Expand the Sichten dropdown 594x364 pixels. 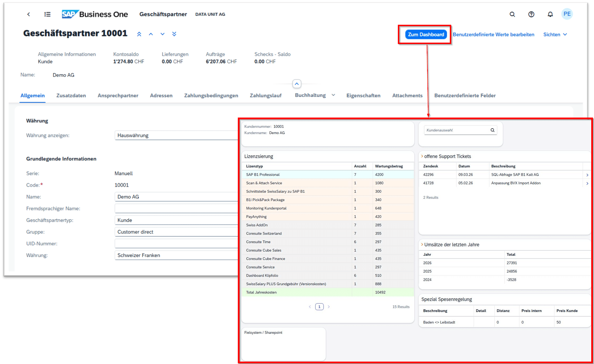(555, 34)
